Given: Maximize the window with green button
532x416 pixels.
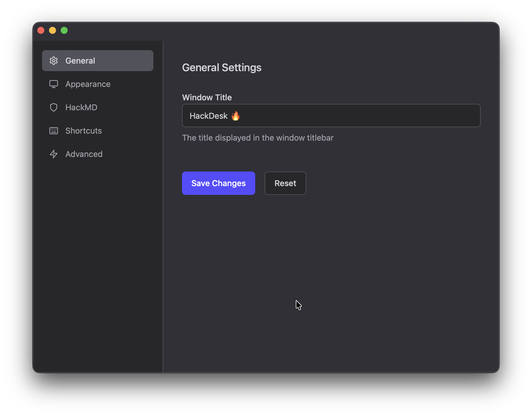Looking at the screenshot, I should [64, 30].
